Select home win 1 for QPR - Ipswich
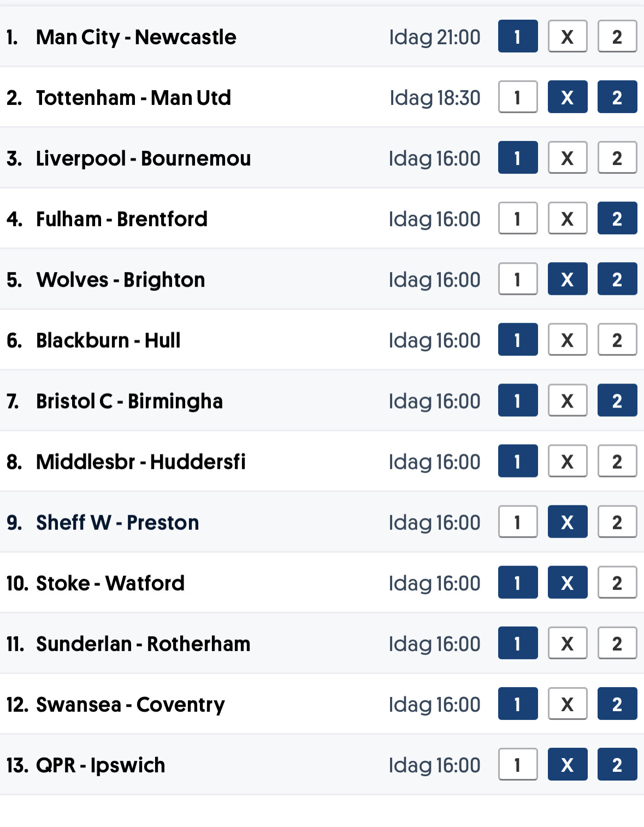 [518, 764]
